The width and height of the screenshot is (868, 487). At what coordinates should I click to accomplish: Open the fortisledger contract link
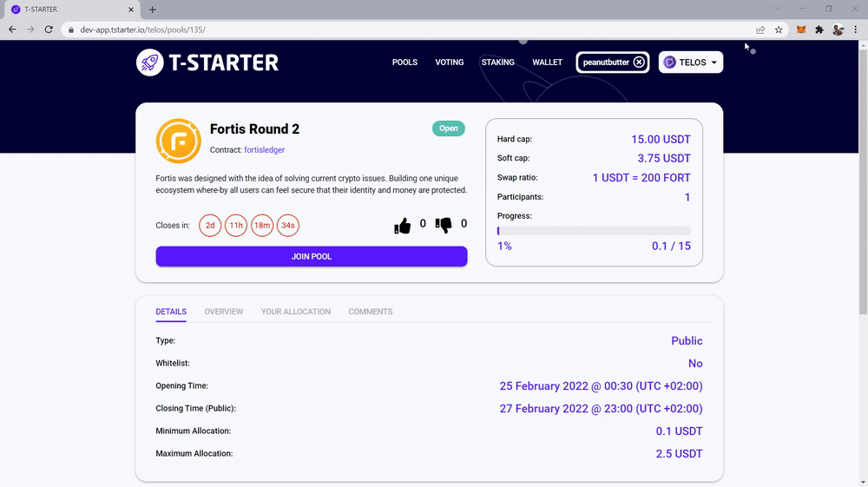pyautogui.click(x=264, y=150)
